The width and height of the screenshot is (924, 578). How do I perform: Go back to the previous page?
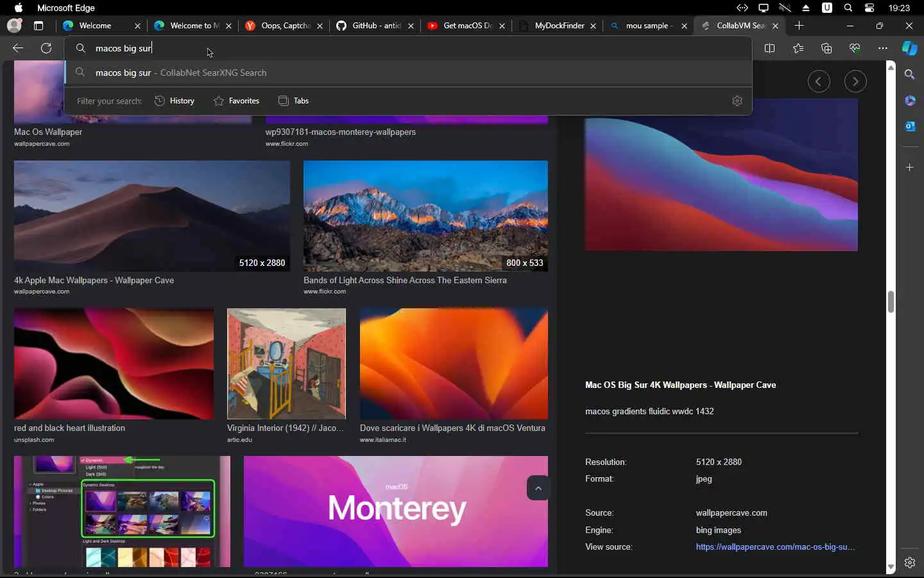coord(18,48)
